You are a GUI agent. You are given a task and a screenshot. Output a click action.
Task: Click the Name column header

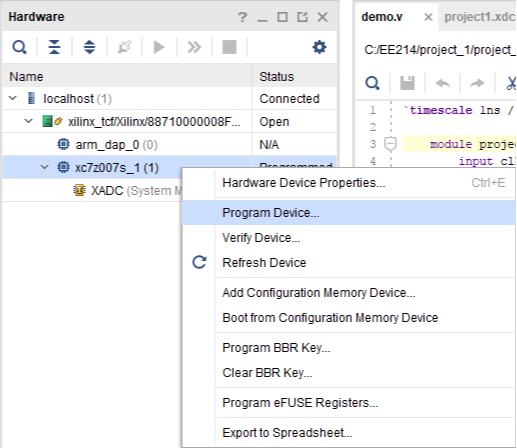pos(127,76)
